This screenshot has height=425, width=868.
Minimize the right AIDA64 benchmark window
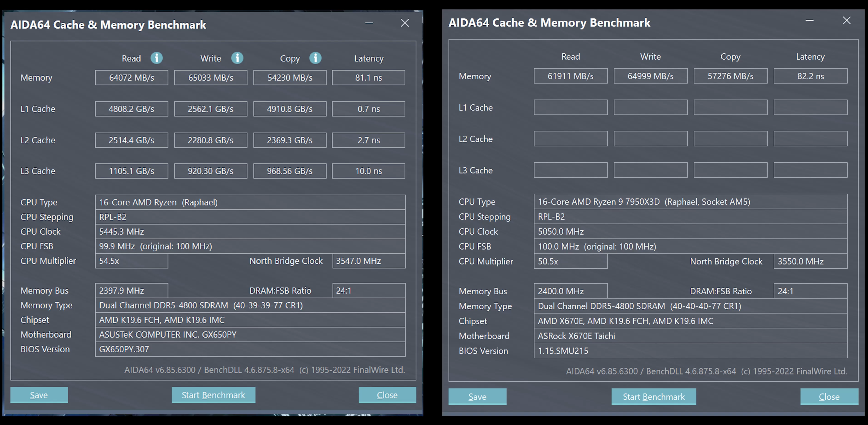pyautogui.click(x=809, y=21)
